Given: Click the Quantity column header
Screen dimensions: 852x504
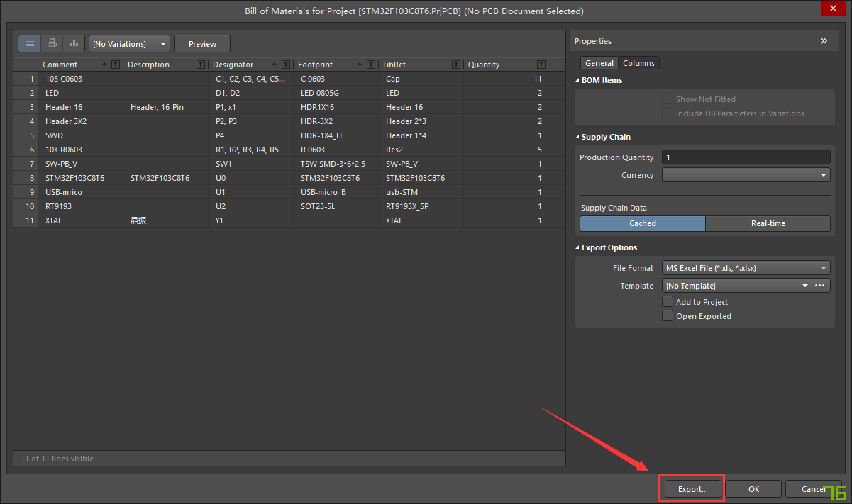Looking at the screenshot, I should (484, 65).
